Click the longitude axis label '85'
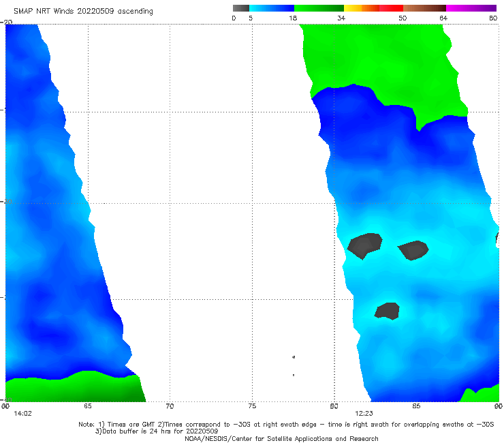The height and width of the screenshot is (443, 504). [x=416, y=406]
